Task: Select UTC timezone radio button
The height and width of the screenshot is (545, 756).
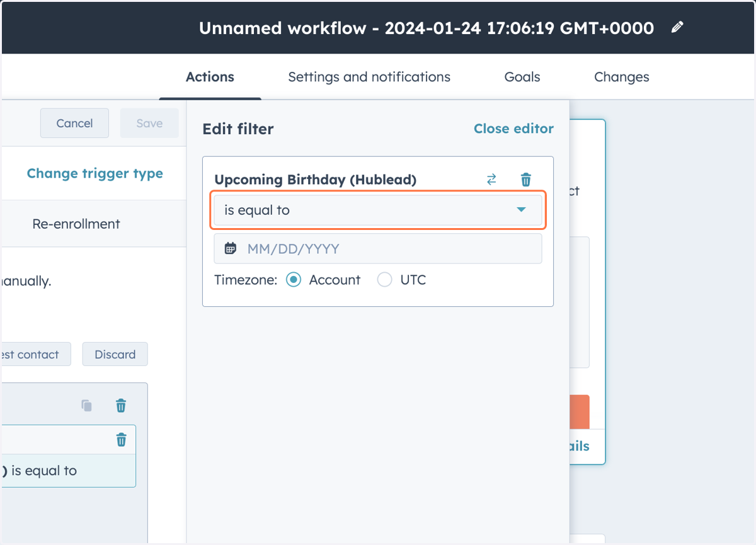Action: click(x=384, y=280)
